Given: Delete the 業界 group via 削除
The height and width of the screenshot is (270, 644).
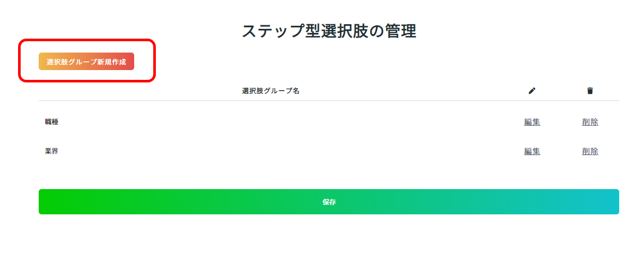Looking at the screenshot, I should 590,151.
